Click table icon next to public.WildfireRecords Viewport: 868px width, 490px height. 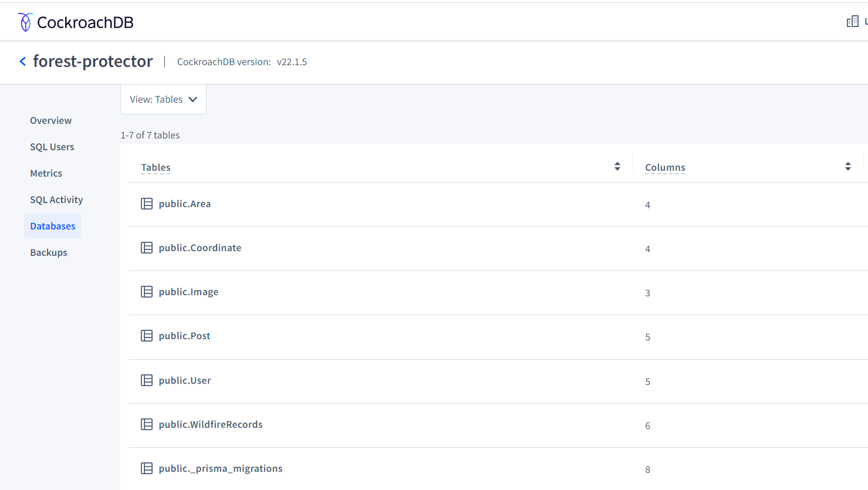pyautogui.click(x=147, y=424)
